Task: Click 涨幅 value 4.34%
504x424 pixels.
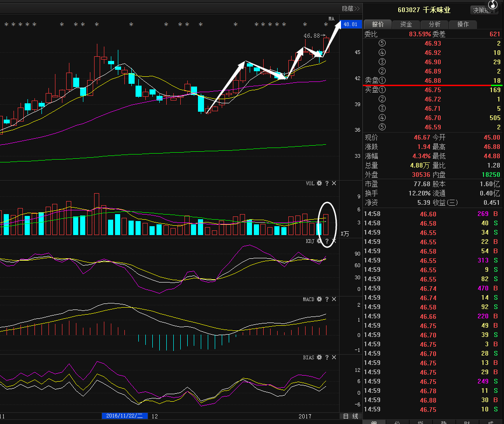Action: [x=422, y=156]
